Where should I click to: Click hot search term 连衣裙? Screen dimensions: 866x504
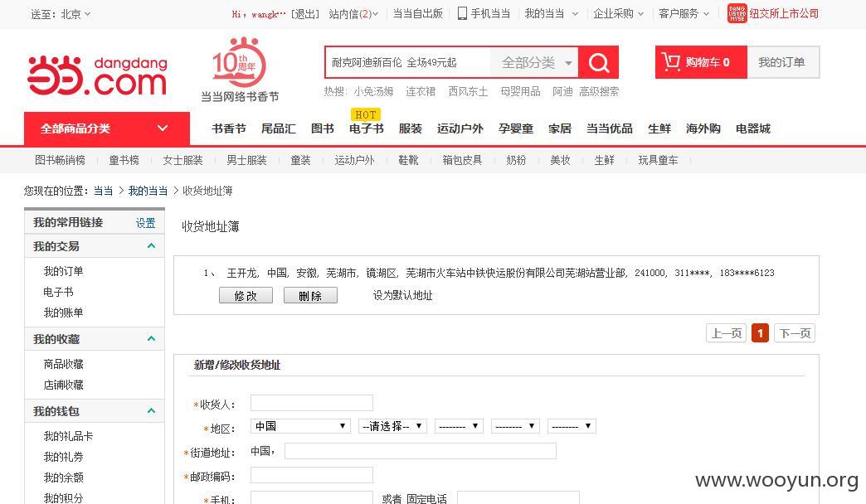coord(421,92)
